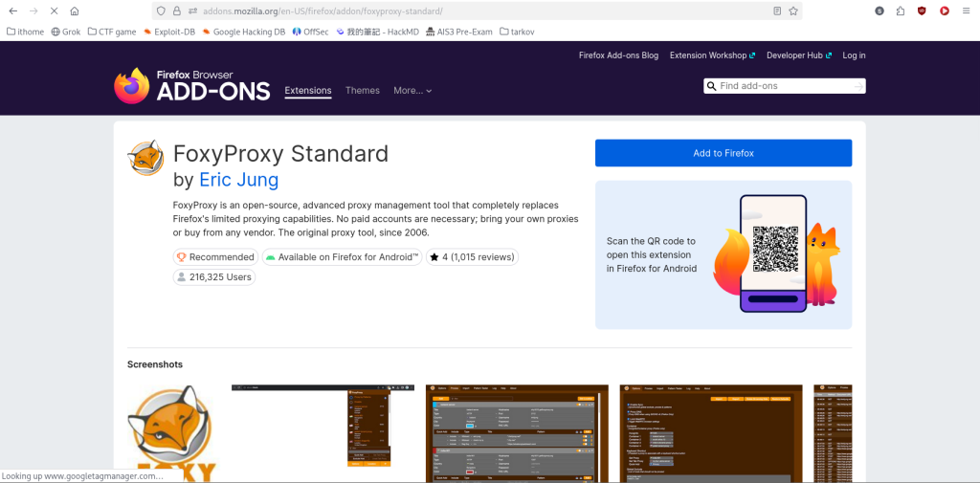Switch to the Extensions tab
Viewport: 980px width, 483px height.
308,91
